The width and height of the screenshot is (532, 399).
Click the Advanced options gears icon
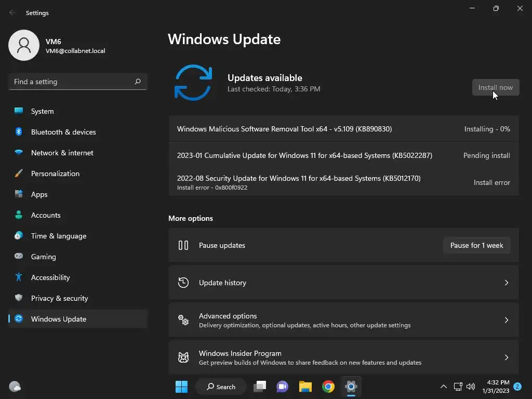click(x=183, y=320)
